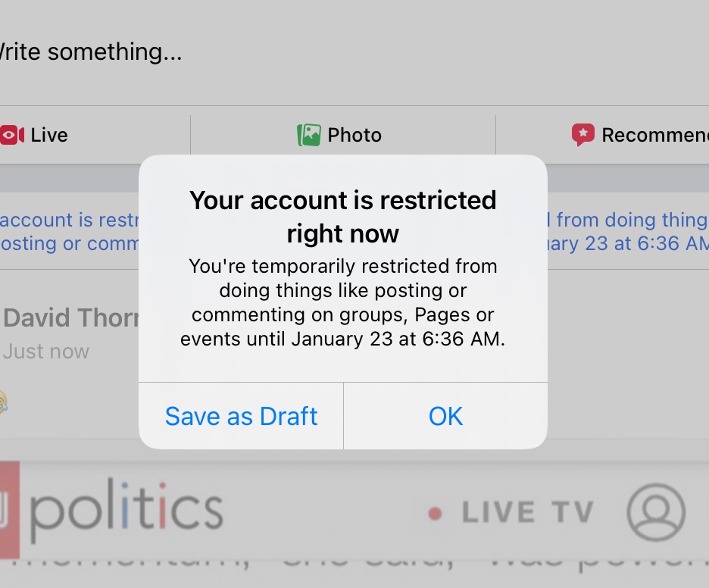Click Save as Draft in the dialog
This screenshot has height=588, width=709.
(x=241, y=416)
